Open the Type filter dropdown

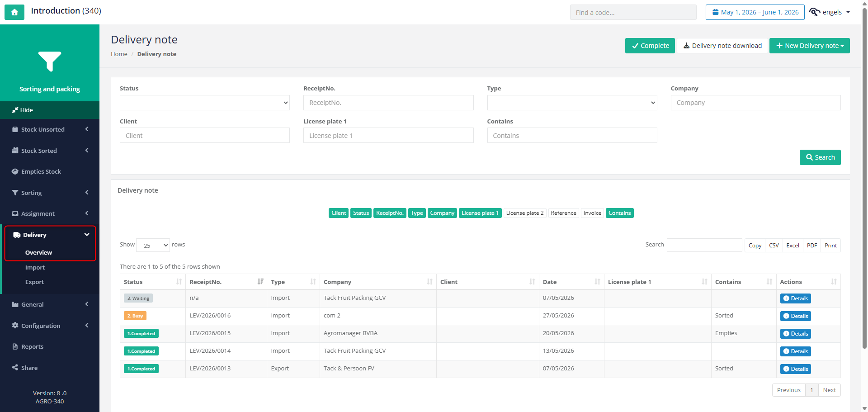pyautogui.click(x=572, y=103)
